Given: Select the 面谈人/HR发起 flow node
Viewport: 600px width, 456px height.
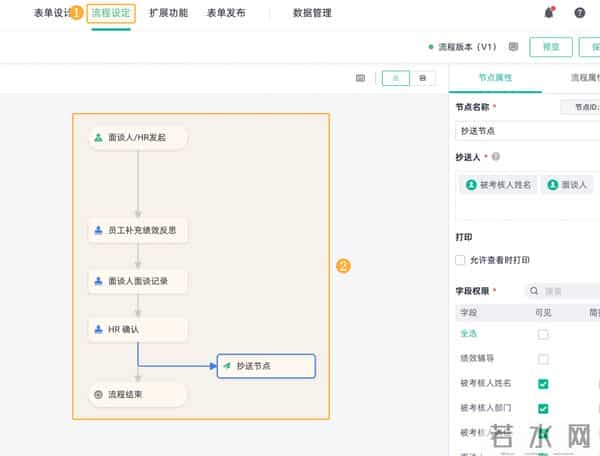Looking at the screenshot, I should [138, 137].
